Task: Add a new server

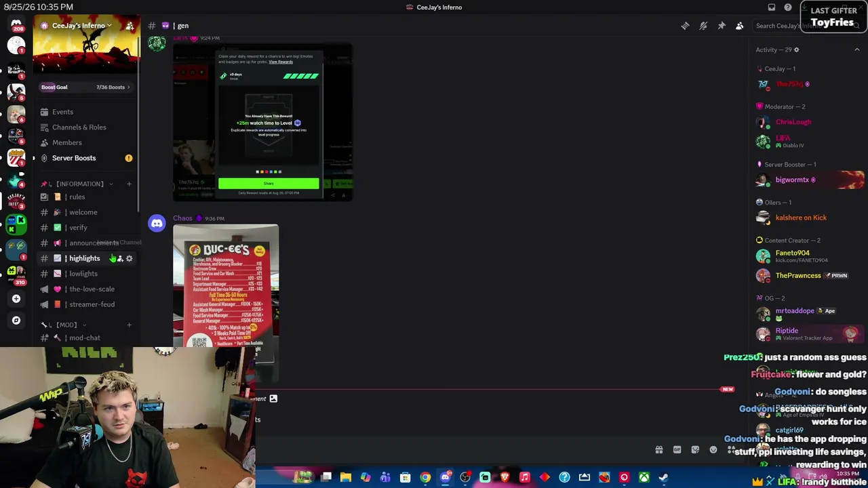Action: point(16,298)
